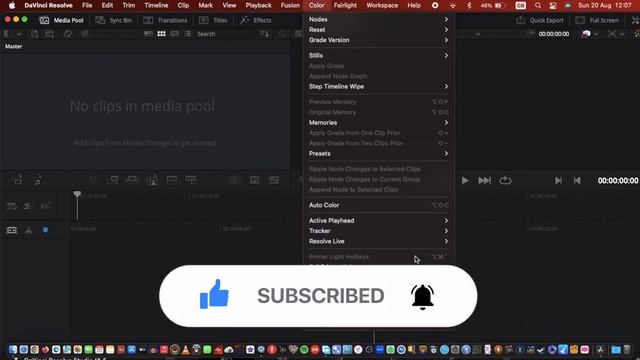Open bin list dropdown arrow

pyautogui.click(x=19, y=34)
